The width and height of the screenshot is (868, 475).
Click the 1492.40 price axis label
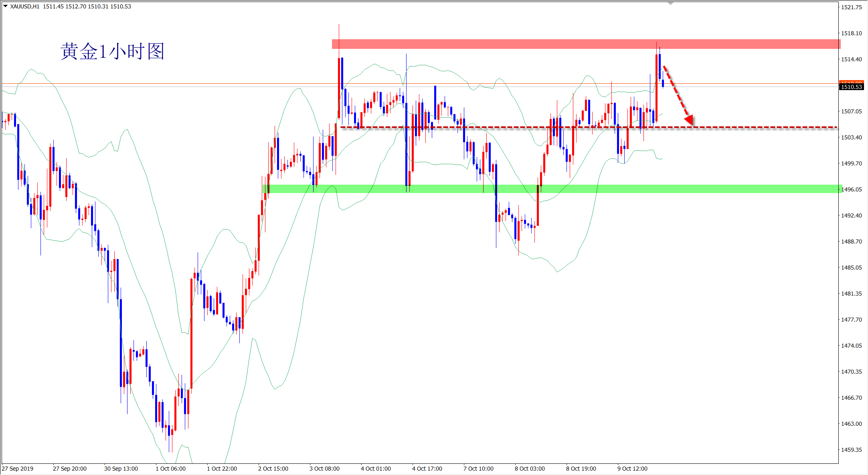pos(852,215)
